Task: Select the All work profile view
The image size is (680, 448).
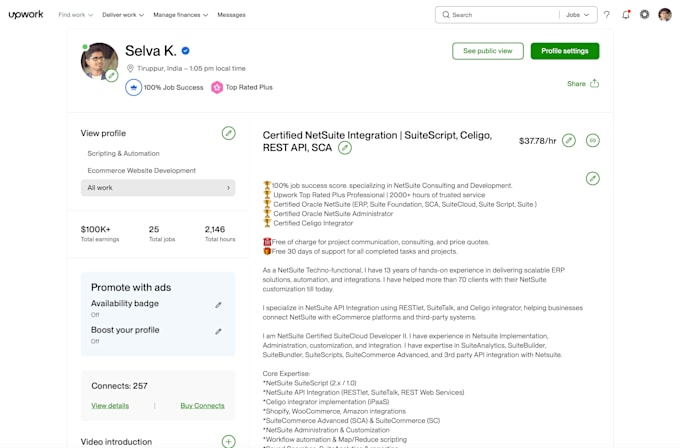Action: (x=158, y=188)
